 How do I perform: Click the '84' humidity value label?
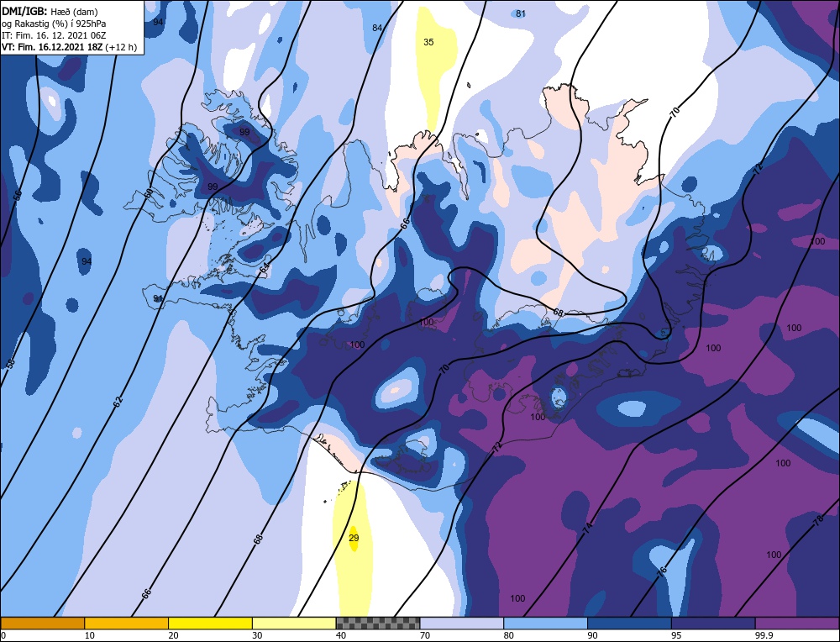coord(377,28)
